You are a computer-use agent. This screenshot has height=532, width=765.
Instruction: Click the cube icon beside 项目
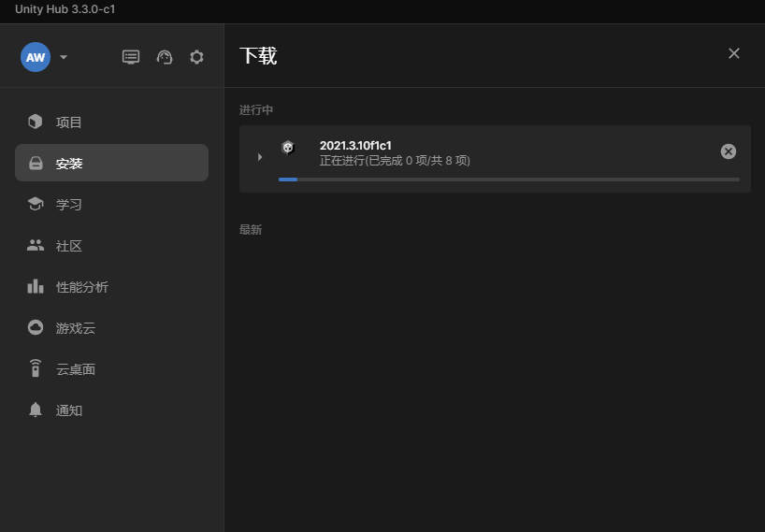tap(36, 122)
